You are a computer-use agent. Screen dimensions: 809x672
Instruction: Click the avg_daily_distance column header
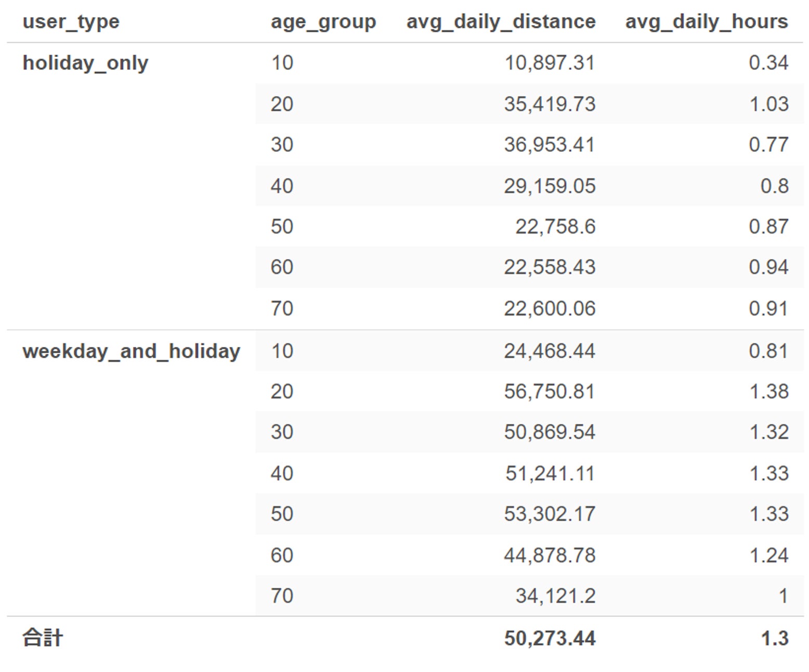click(x=501, y=22)
